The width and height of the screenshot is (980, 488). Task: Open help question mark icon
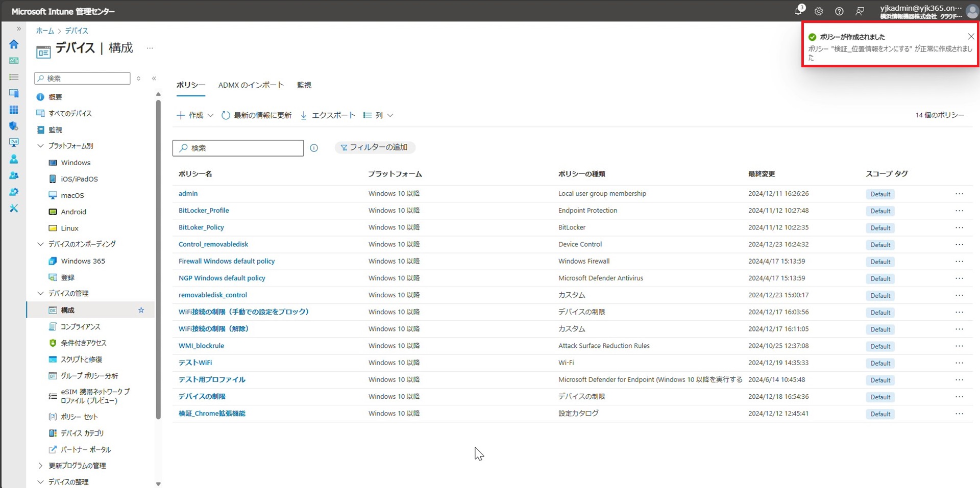[x=839, y=11]
